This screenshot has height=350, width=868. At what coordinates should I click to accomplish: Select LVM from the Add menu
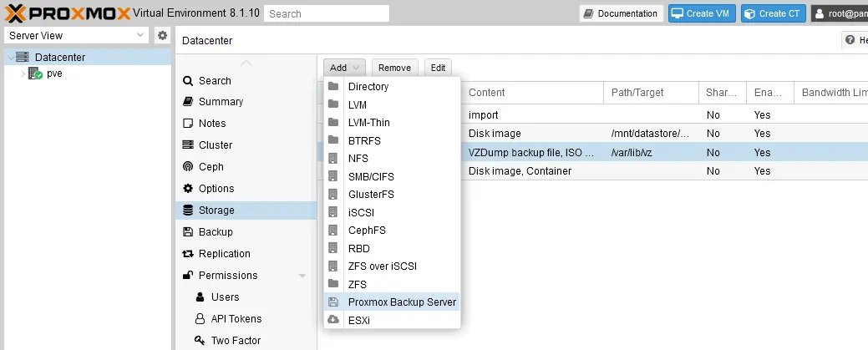pyautogui.click(x=392, y=104)
